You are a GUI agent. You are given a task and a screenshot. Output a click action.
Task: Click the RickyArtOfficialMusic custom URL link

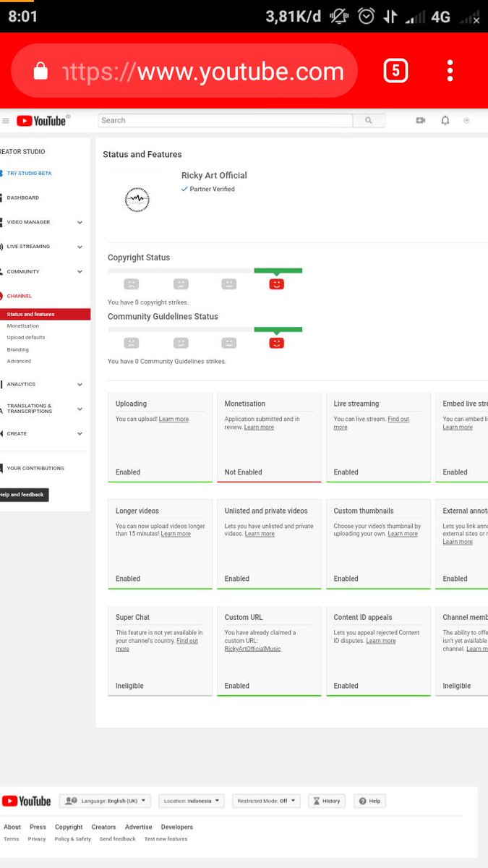point(252,649)
